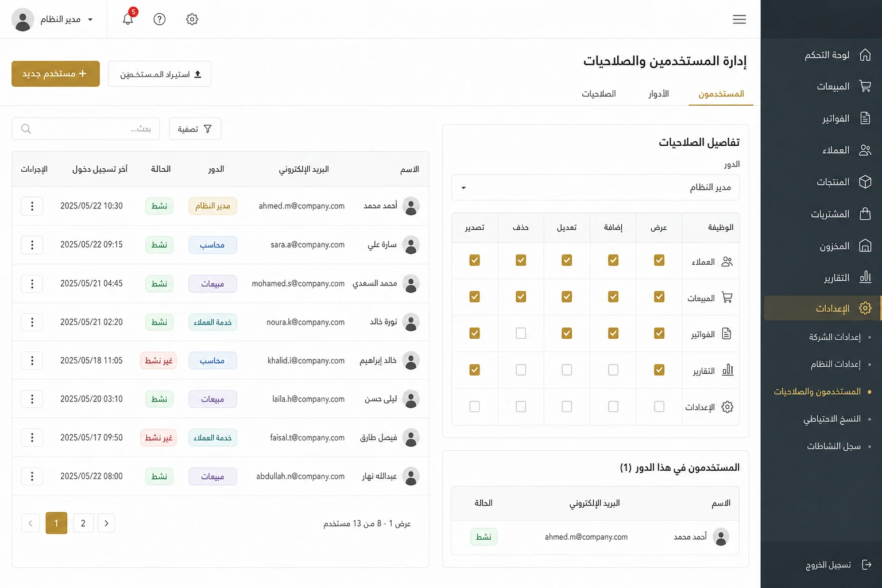
Task: Enable الإعدادات view (عرض) permission
Action: 659,407
